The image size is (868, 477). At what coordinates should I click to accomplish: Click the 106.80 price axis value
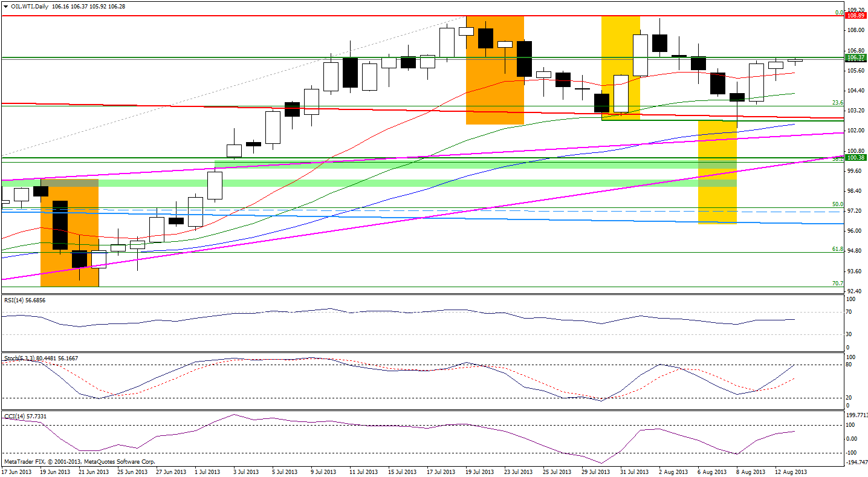855,50
